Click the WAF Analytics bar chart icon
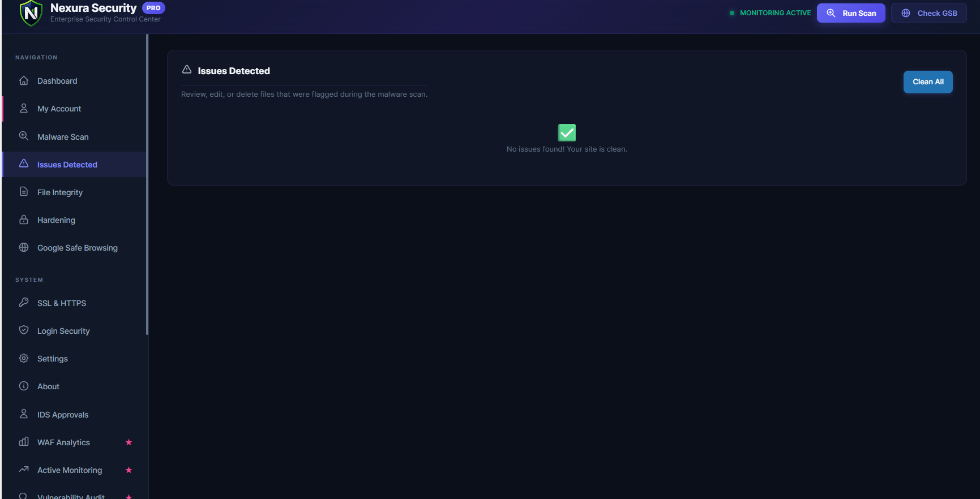 point(24,442)
